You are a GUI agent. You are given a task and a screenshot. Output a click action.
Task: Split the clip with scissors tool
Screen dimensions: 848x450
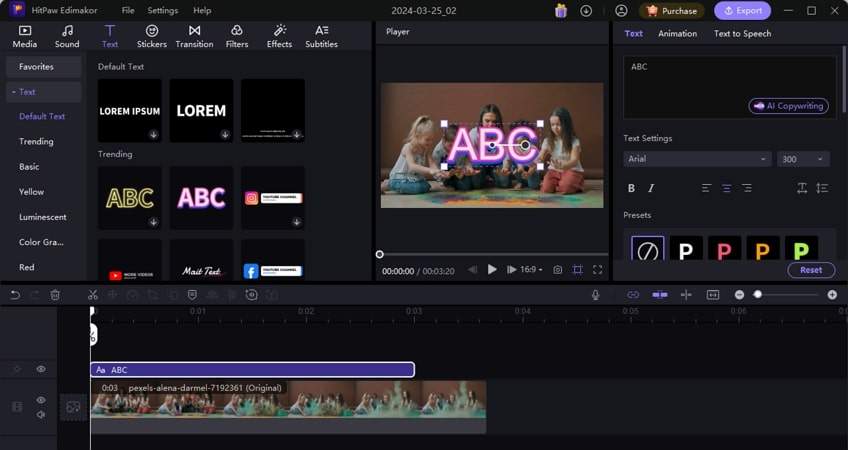93,295
